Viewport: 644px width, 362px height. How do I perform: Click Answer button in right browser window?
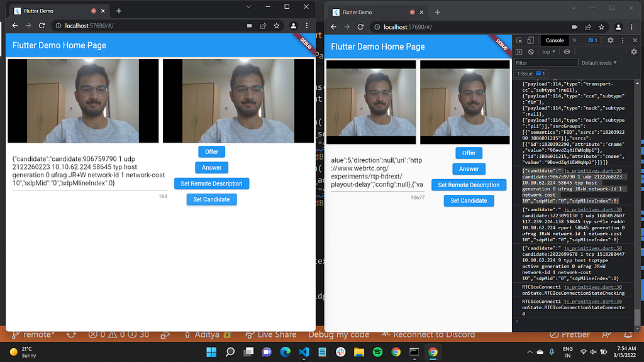pos(469,168)
